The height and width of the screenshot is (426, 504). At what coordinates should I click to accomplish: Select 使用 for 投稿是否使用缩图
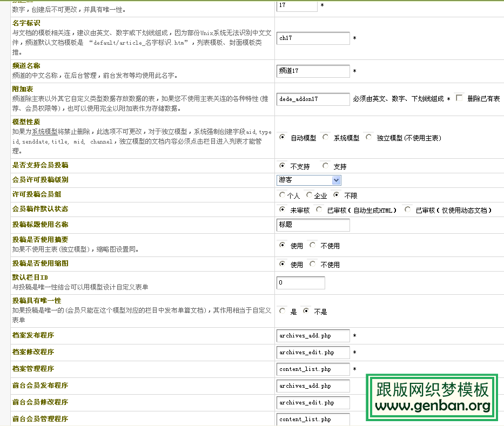(x=282, y=264)
